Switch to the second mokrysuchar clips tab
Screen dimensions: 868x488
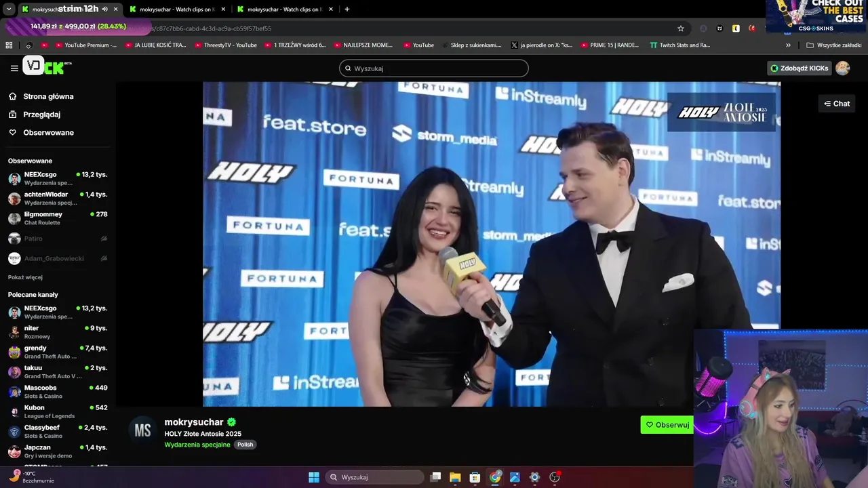(x=178, y=9)
